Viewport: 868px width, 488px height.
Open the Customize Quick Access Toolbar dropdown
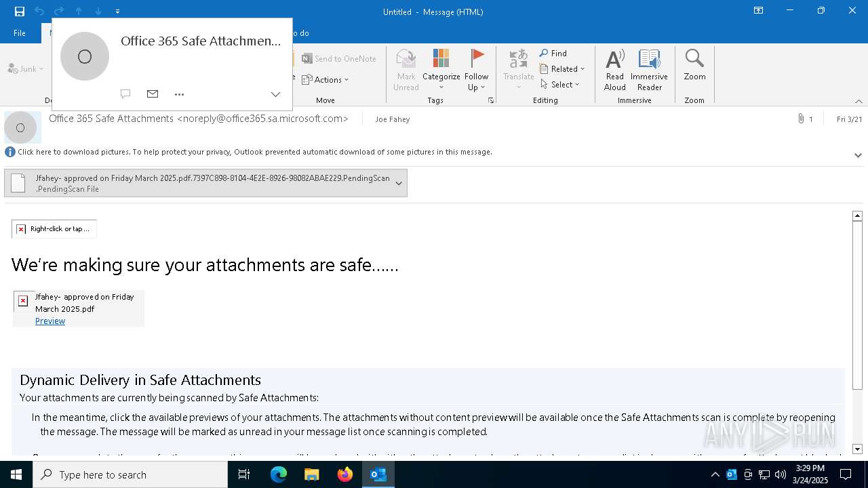point(117,12)
